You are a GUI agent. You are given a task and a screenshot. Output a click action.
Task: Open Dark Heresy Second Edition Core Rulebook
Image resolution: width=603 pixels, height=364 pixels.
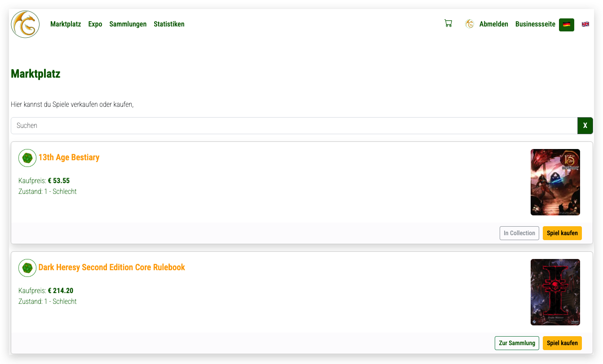pos(111,268)
